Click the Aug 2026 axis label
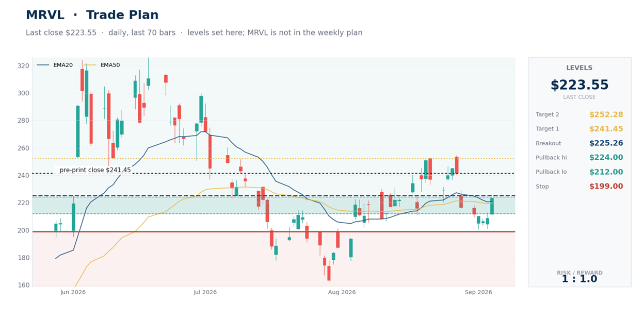The width and height of the screenshot is (644, 319). pos(342,292)
